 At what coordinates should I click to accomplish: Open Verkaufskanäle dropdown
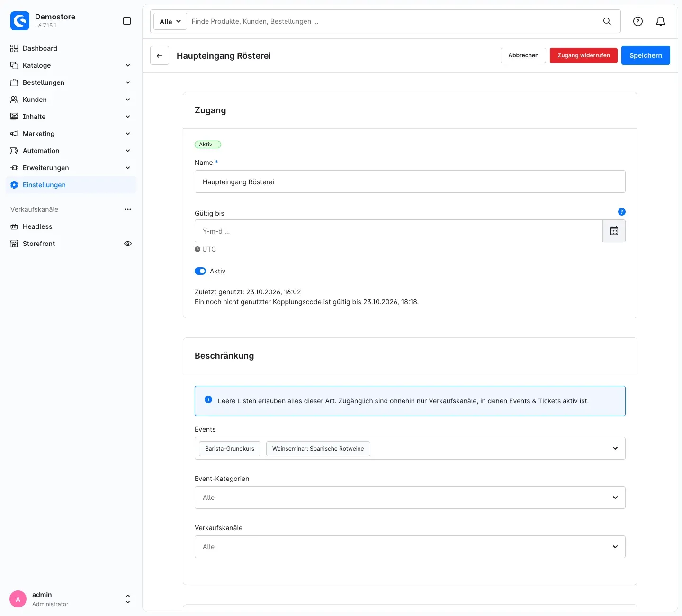(410, 547)
